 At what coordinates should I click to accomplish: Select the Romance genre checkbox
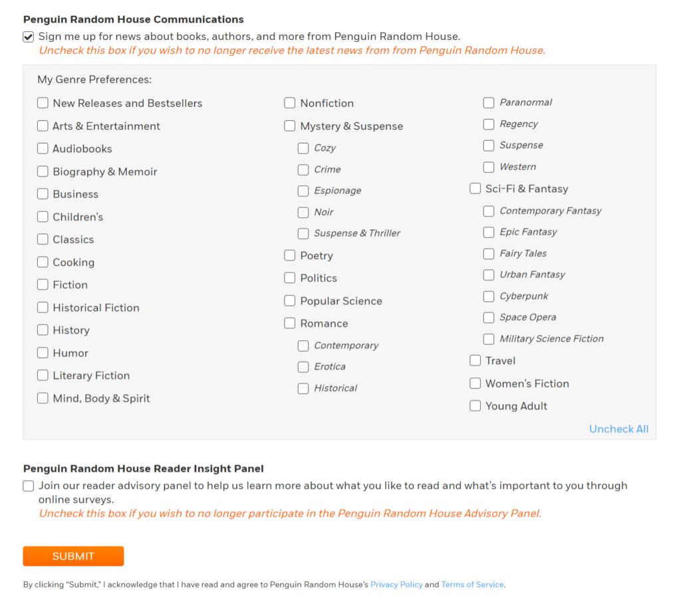(290, 324)
